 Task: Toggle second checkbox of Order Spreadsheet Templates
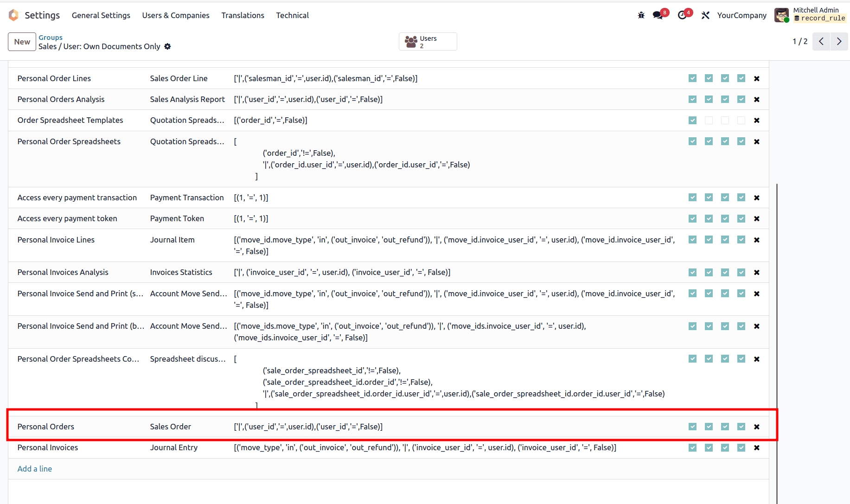709,120
